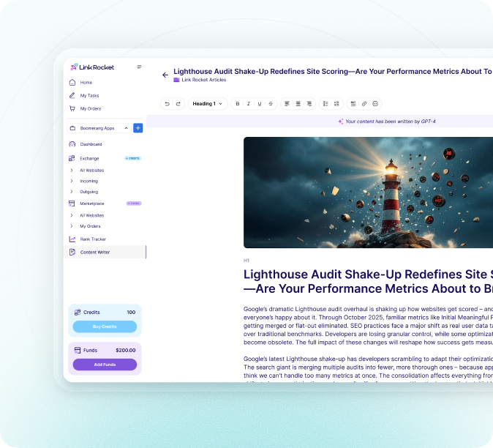The height and width of the screenshot is (448, 493).
Task: Click the My Tasks pencil icon
Action: click(x=72, y=95)
